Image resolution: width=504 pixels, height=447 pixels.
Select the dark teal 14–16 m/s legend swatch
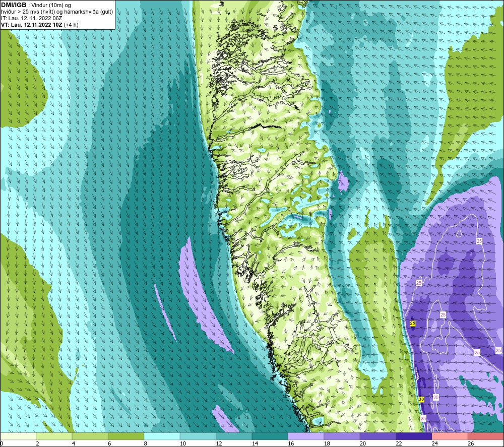point(270,436)
